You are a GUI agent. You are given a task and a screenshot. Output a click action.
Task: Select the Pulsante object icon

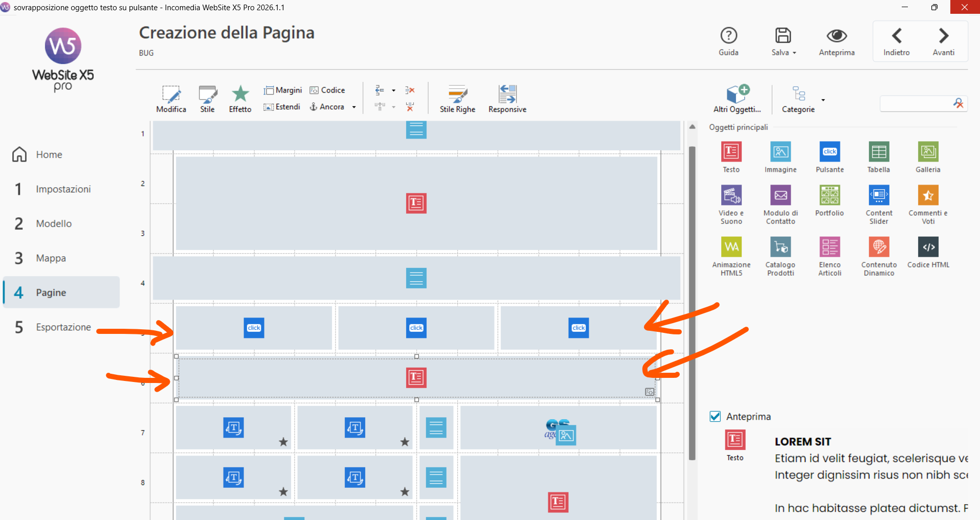click(829, 152)
